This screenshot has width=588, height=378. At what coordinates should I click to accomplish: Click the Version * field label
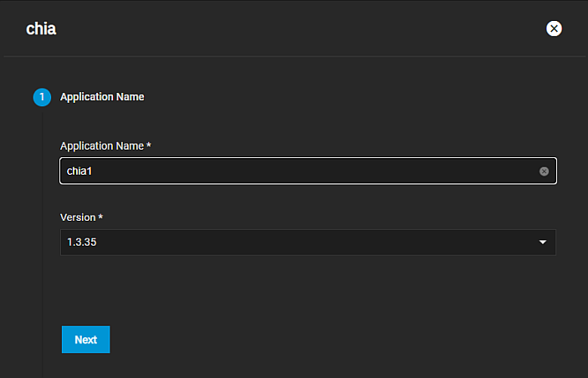coord(81,217)
